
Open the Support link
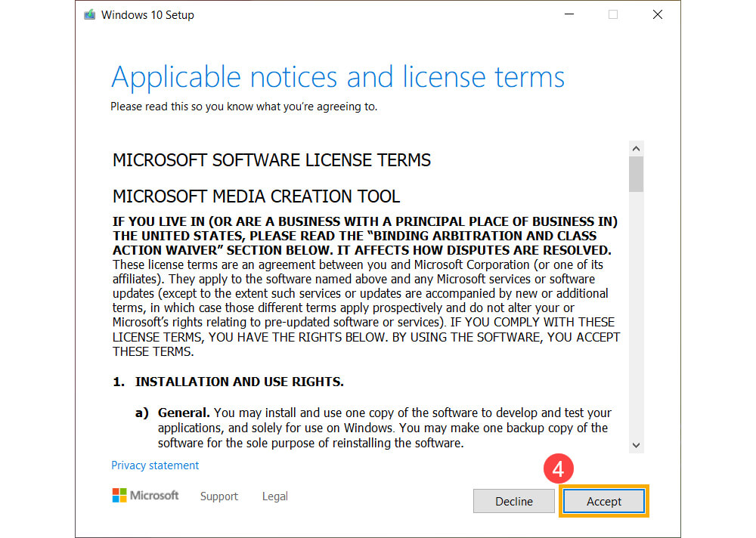(219, 496)
